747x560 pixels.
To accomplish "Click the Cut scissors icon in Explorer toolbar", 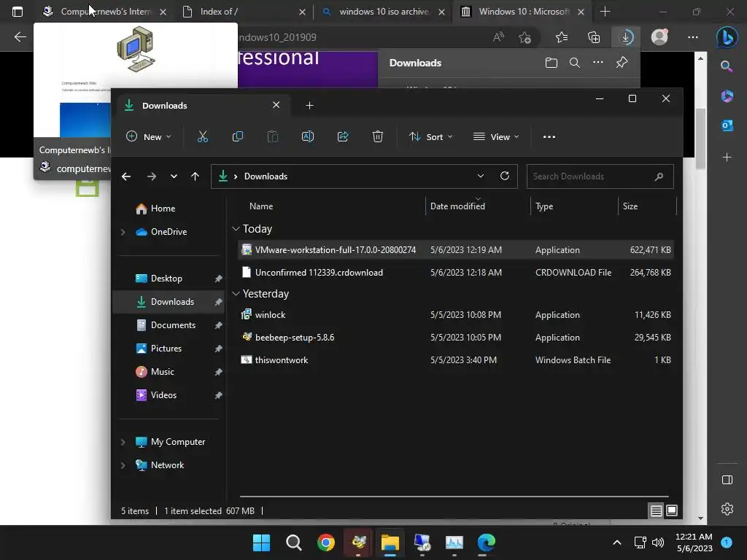I will pos(203,136).
